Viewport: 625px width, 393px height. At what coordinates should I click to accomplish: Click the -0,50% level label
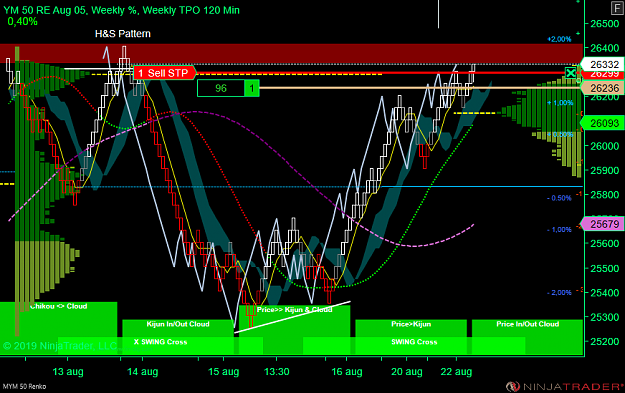point(559,198)
